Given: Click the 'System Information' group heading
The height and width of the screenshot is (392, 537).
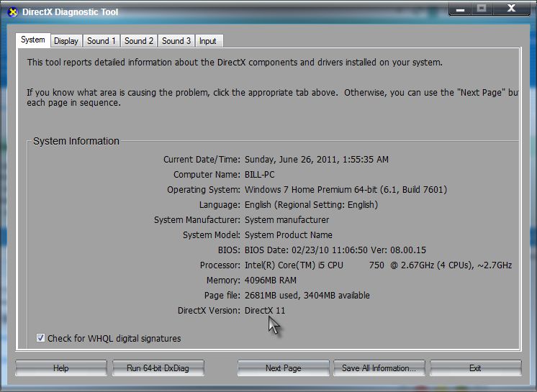Looking at the screenshot, I should coord(76,141).
